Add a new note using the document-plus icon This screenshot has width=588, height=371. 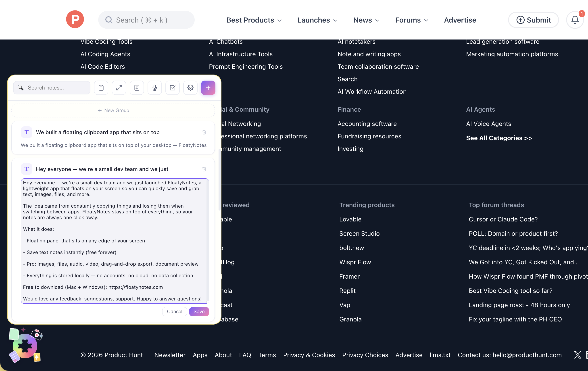137,88
